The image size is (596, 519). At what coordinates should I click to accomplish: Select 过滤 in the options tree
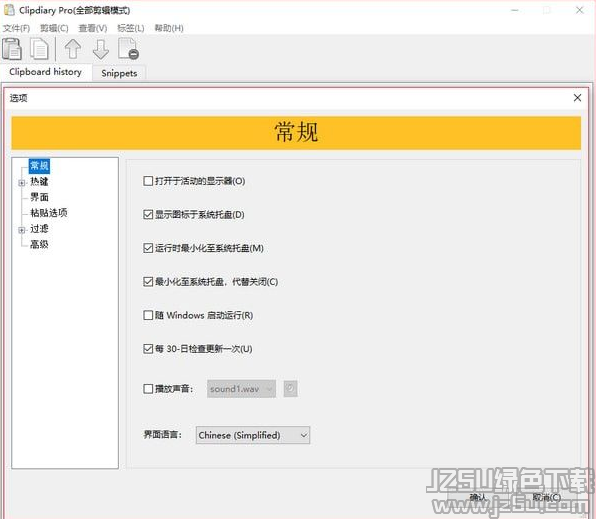(39, 229)
